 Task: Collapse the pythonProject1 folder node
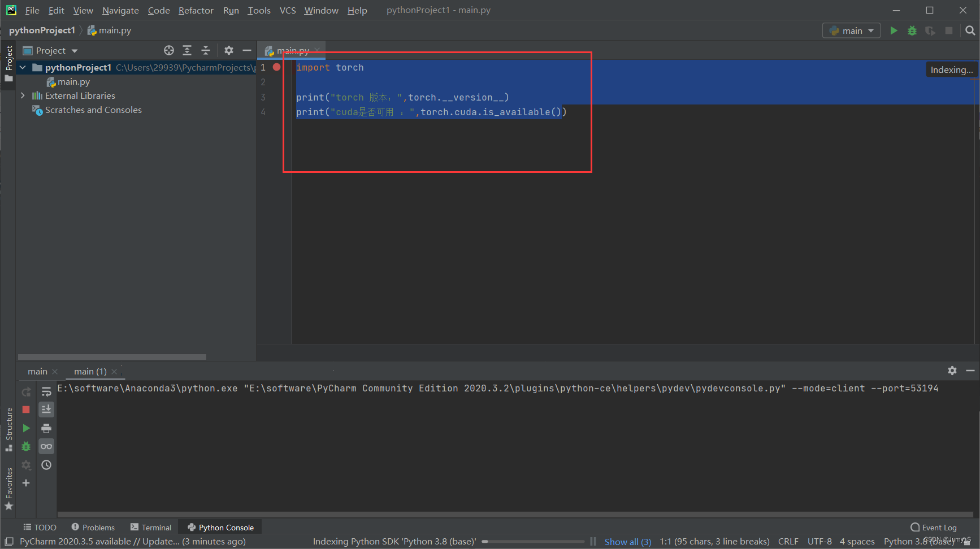23,67
